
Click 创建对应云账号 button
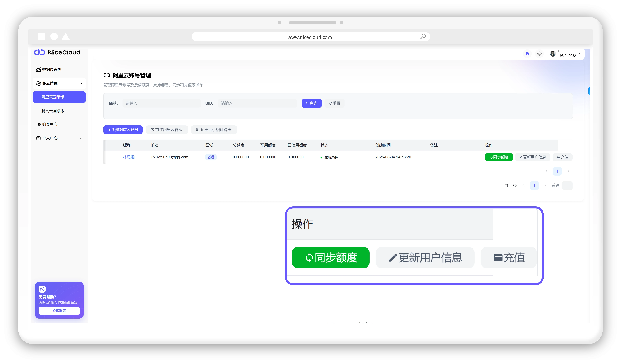point(123,130)
